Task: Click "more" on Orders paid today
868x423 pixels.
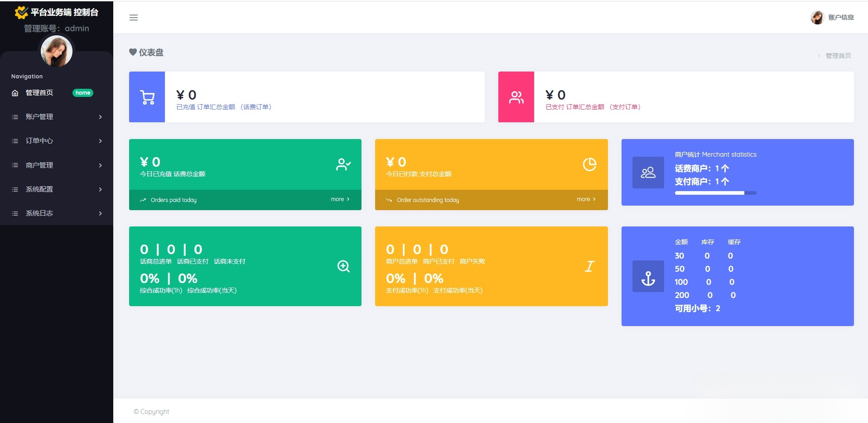Action: [340, 199]
